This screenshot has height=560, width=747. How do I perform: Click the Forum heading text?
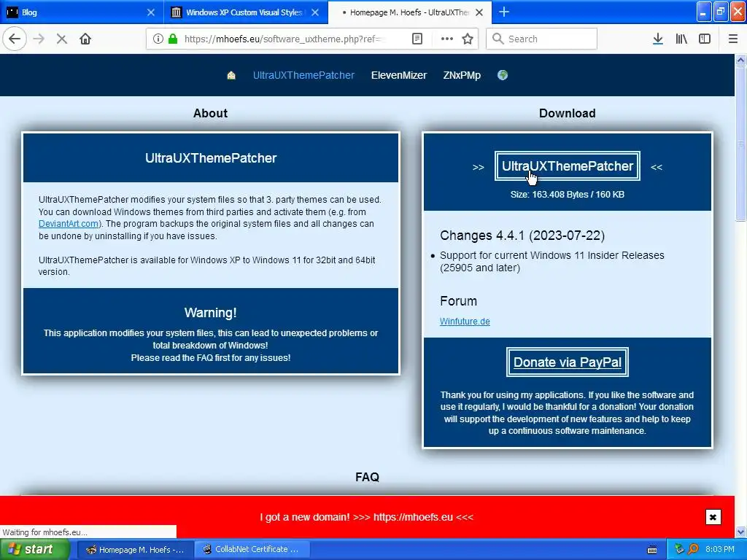tap(458, 301)
